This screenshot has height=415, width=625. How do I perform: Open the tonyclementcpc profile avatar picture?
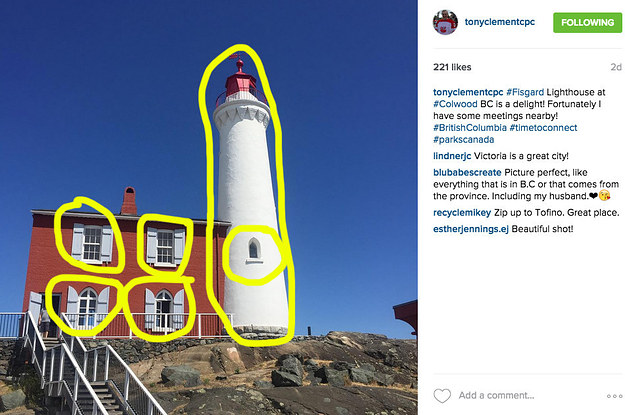[445, 22]
